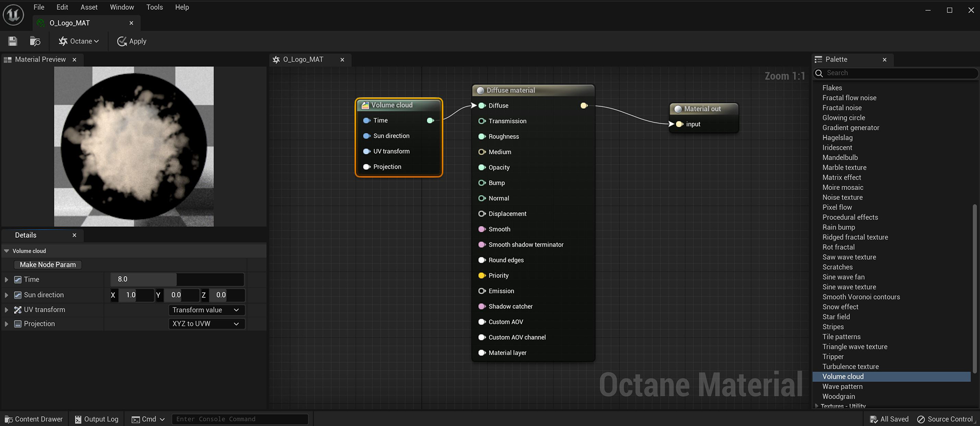Click the Emission input pin
Viewport: 980px width, 426px height.
click(482, 291)
